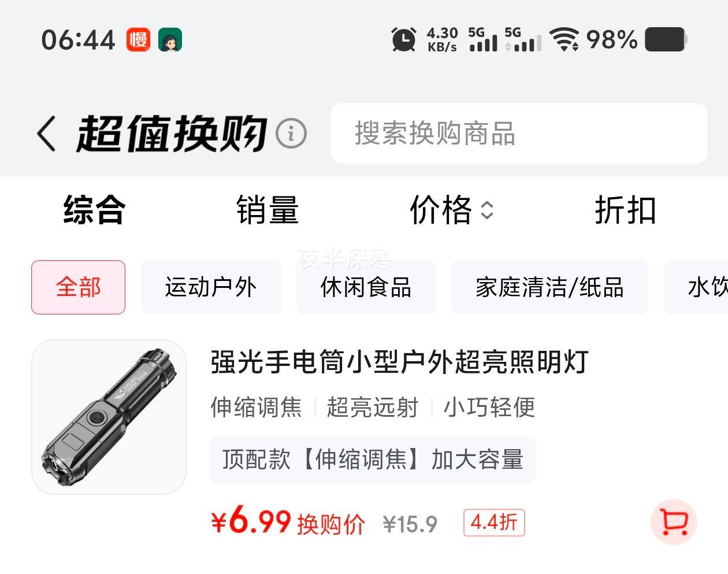
Task: Open the flashlight product thumbnail
Action: pos(109,417)
